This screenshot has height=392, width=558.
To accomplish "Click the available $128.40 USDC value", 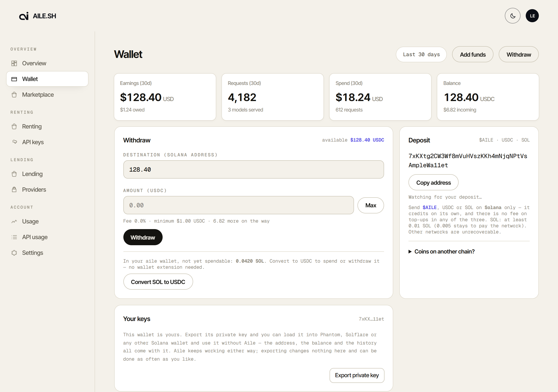I will tap(367, 140).
